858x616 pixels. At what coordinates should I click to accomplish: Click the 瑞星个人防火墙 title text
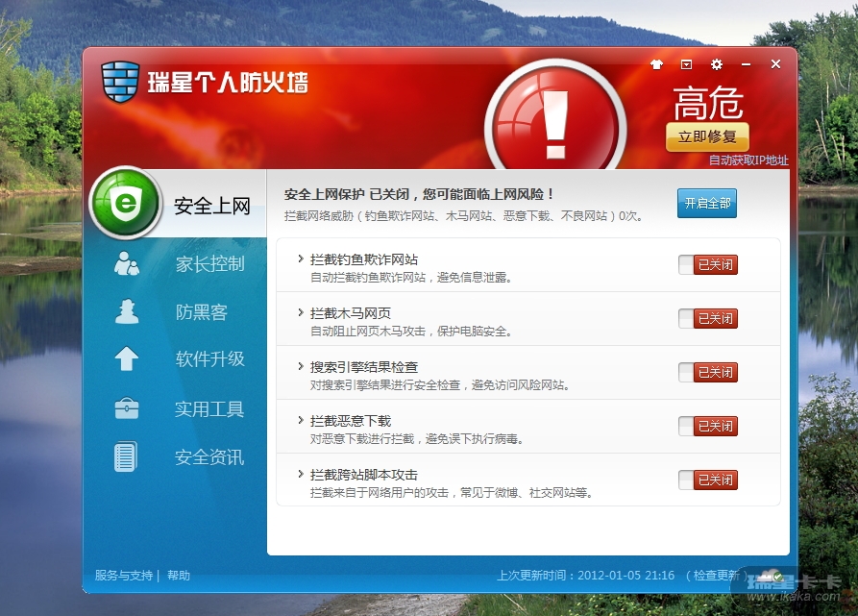(x=228, y=82)
